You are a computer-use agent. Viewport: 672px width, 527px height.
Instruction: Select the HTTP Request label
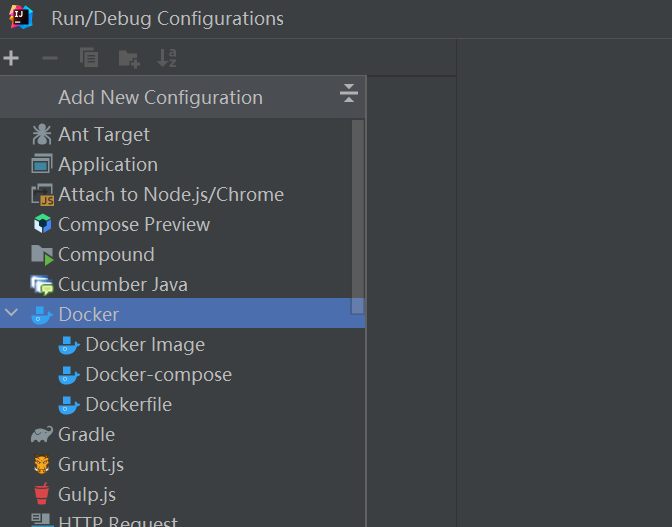(x=118, y=521)
